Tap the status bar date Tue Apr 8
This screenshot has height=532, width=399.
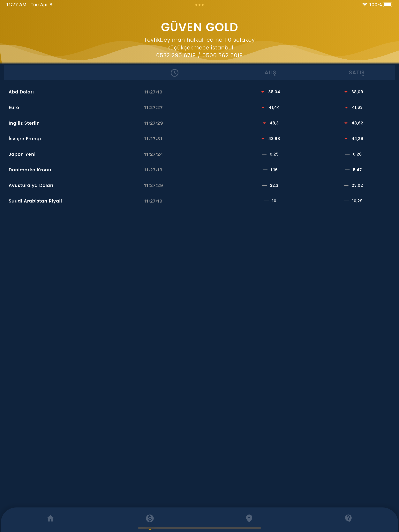(x=41, y=4)
